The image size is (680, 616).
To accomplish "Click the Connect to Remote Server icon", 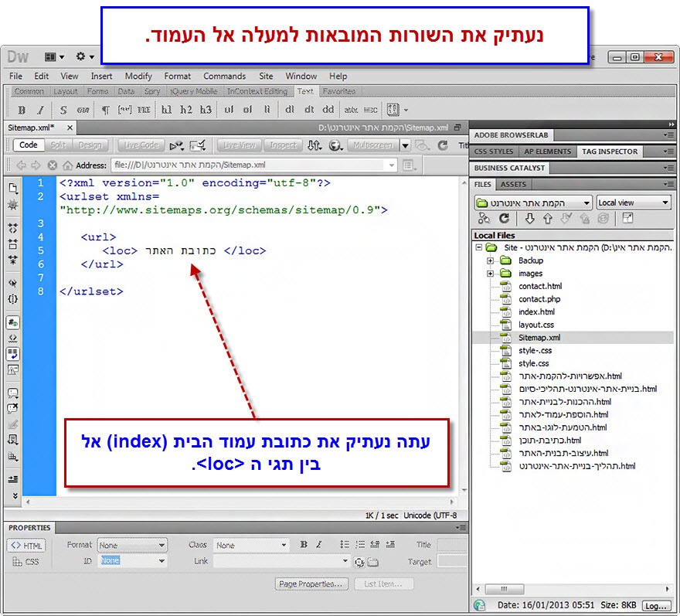I will pos(484,218).
